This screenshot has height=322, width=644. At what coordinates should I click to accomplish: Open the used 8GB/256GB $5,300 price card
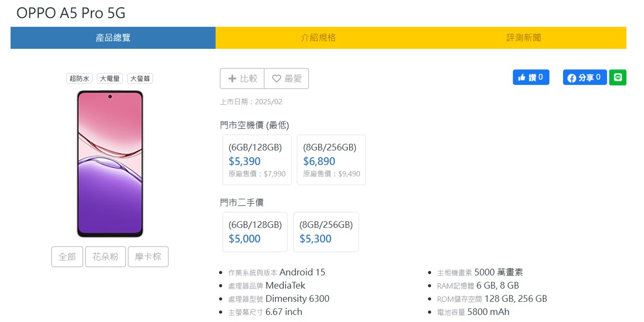coord(326,232)
